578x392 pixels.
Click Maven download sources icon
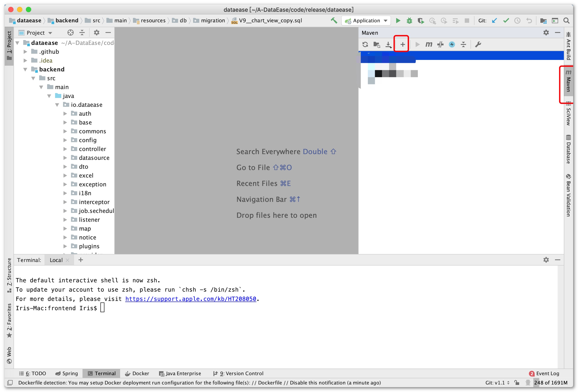pos(388,44)
